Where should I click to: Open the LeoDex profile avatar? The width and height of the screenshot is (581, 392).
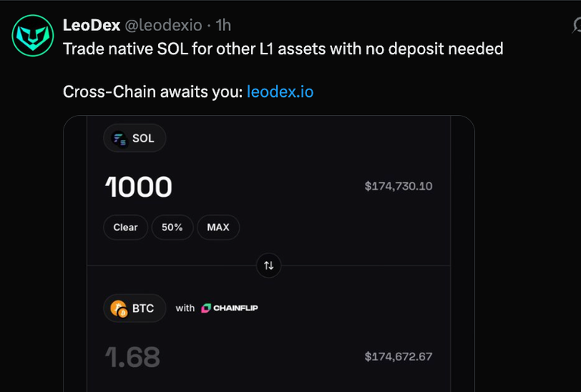(33, 36)
